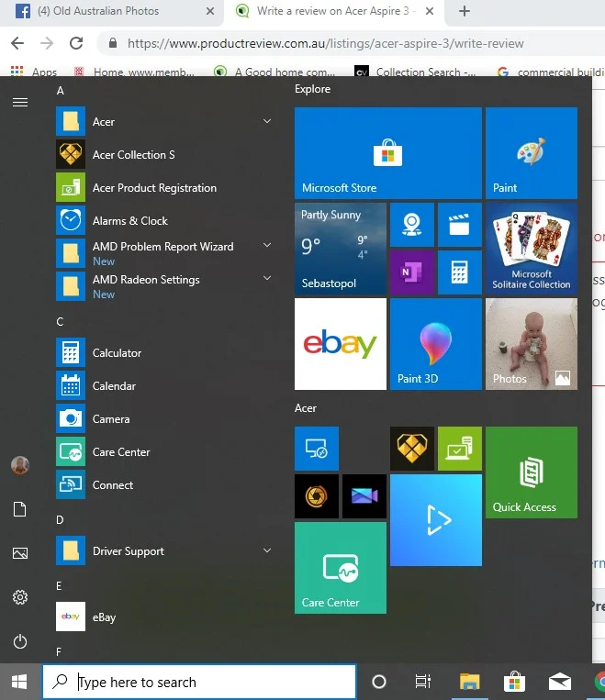Open the remote desktop tile in Acer group
The image size is (605, 700).
[x=317, y=449]
